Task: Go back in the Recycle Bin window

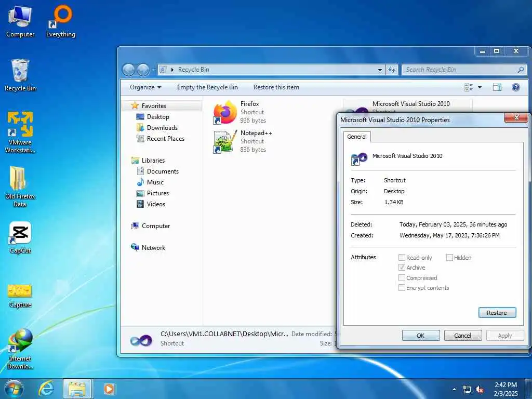Action: (129, 70)
